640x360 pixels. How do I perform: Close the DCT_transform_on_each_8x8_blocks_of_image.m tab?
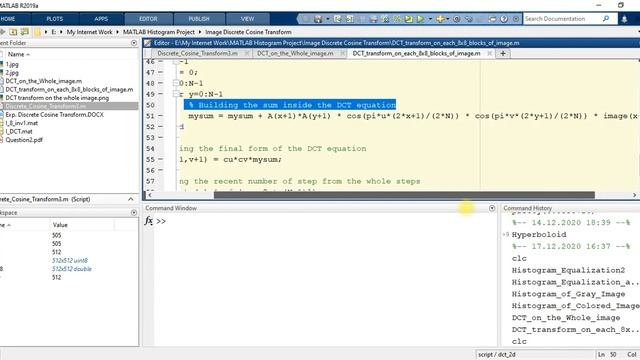[x=489, y=53]
